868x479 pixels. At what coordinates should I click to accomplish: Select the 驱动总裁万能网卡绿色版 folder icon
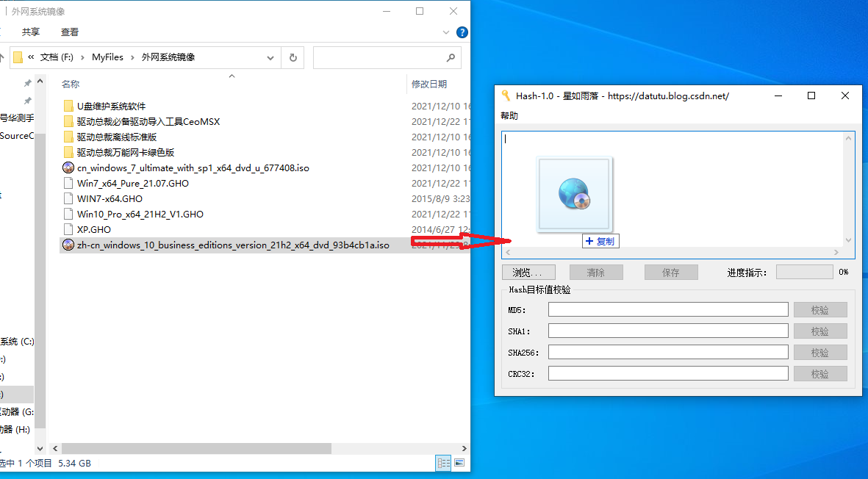pos(68,152)
